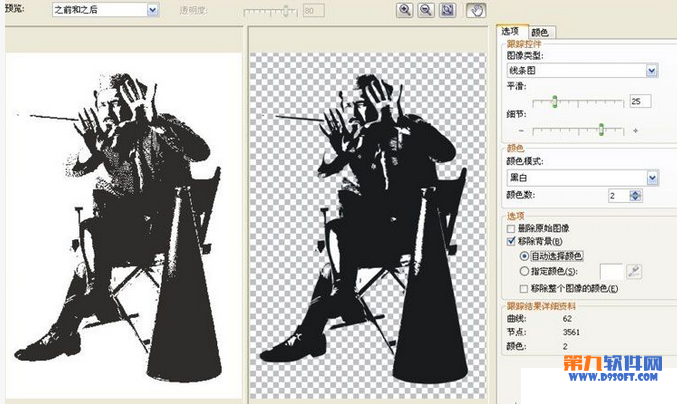This screenshot has height=404, width=677.
Task: Click the nodes count value 3561
Action: [x=571, y=332]
